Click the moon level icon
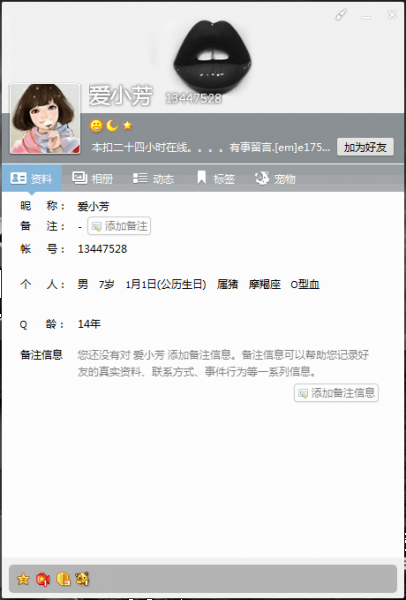Viewport: 406px width, 600px height. 112,125
